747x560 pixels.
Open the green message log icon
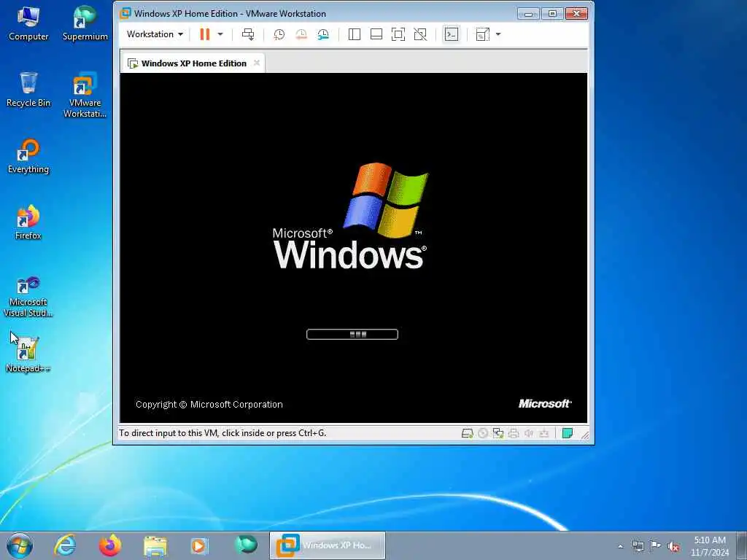[568, 433]
